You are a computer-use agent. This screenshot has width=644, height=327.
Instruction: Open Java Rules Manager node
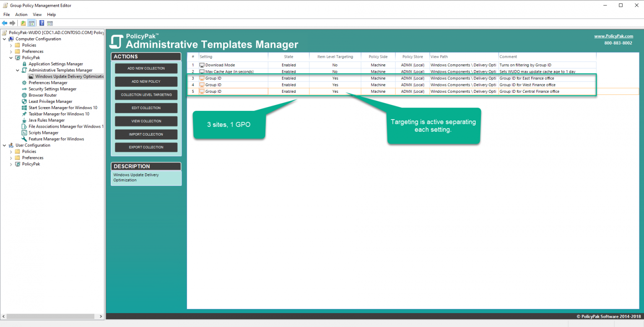tap(46, 120)
